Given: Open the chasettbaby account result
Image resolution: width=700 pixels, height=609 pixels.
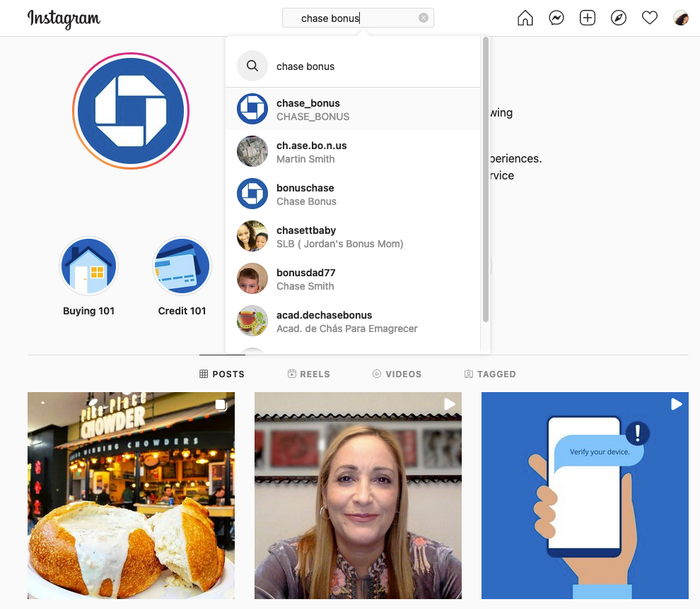Looking at the screenshot, I should point(353,236).
